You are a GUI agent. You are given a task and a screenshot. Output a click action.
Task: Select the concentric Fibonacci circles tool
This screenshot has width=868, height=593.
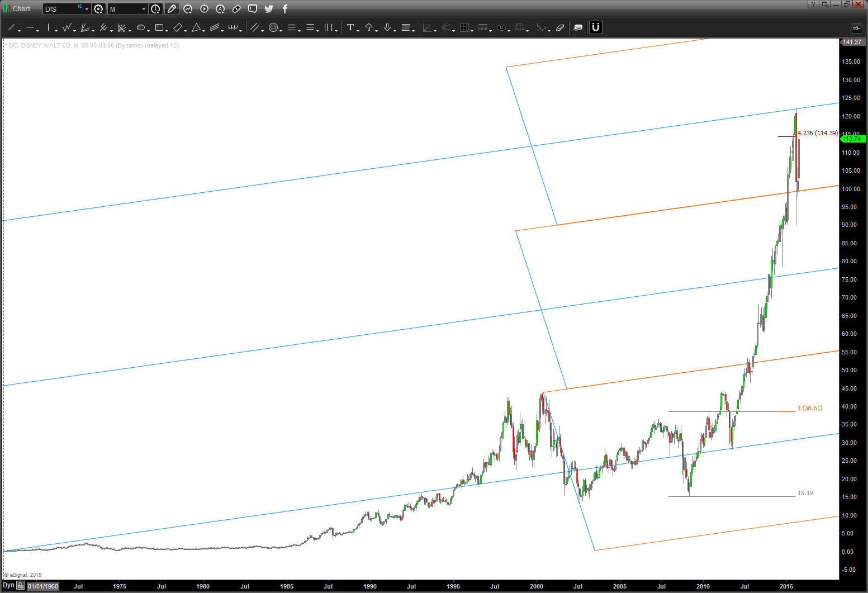273,27
